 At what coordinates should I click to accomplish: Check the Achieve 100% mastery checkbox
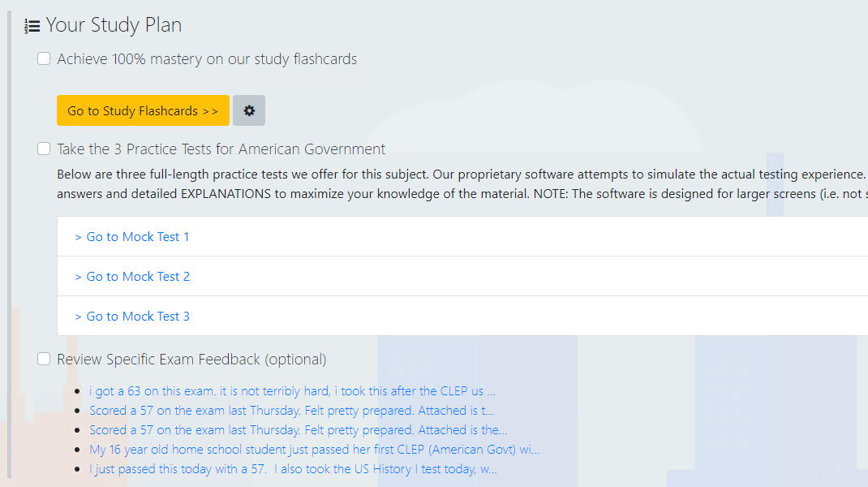[x=44, y=58]
